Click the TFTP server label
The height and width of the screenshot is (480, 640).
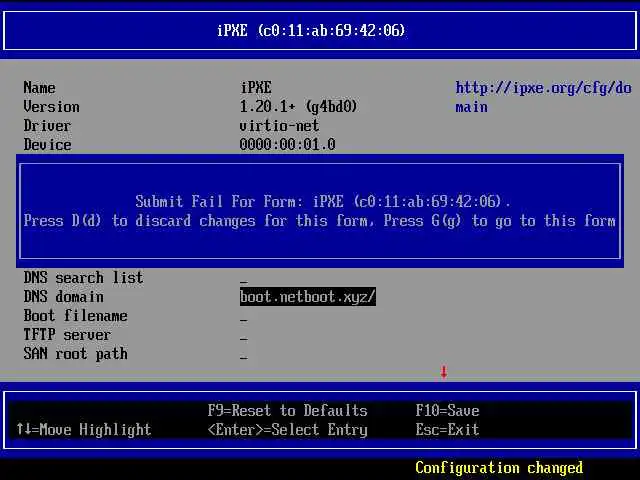coord(67,335)
